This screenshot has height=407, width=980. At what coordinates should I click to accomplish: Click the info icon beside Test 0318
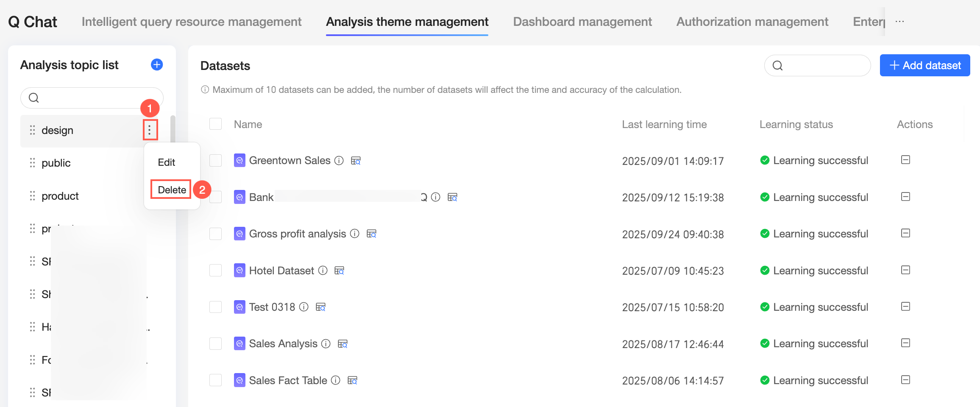(304, 307)
